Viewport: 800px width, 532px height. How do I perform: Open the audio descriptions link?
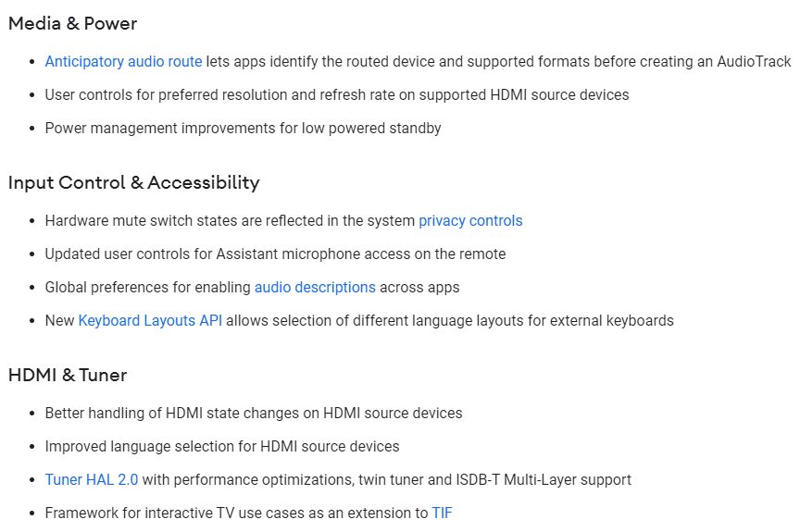click(315, 288)
